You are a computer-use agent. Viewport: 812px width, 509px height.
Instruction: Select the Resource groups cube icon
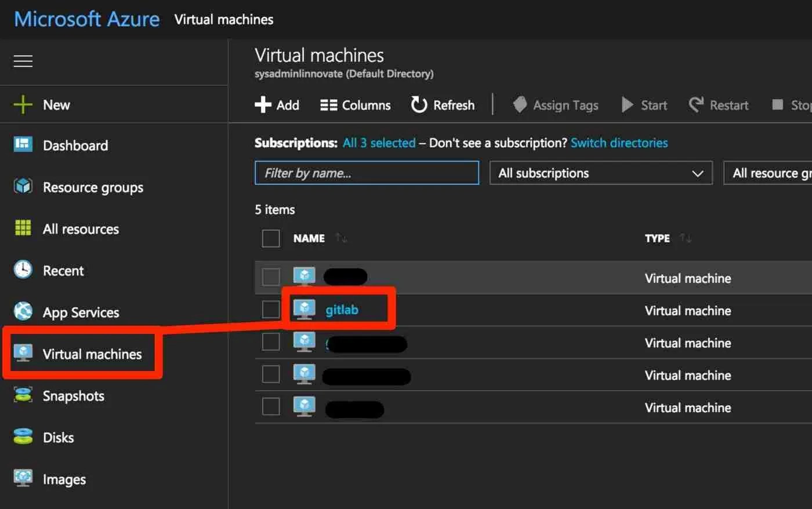(22, 187)
